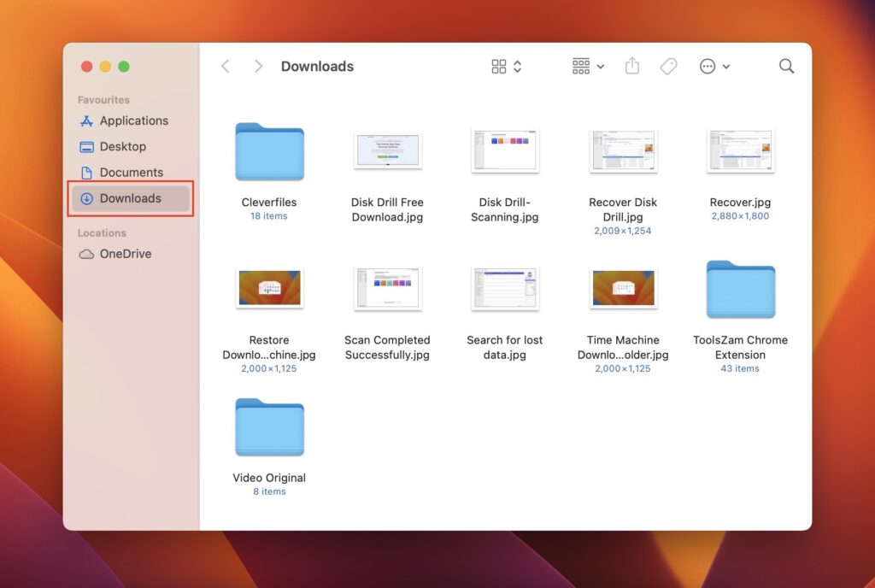
Task: Click the Back navigation arrow
Action: (x=225, y=66)
